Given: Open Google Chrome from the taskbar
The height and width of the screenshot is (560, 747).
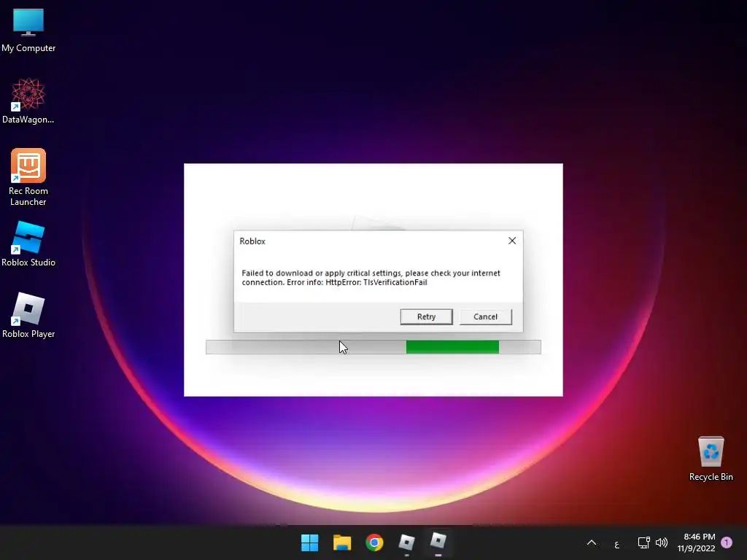Looking at the screenshot, I should click(374, 542).
